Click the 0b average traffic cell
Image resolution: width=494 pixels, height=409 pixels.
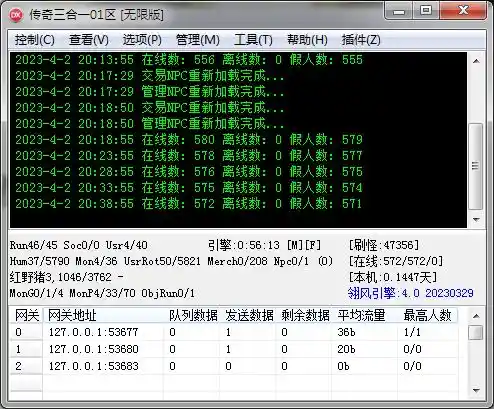click(x=343, y=366)
